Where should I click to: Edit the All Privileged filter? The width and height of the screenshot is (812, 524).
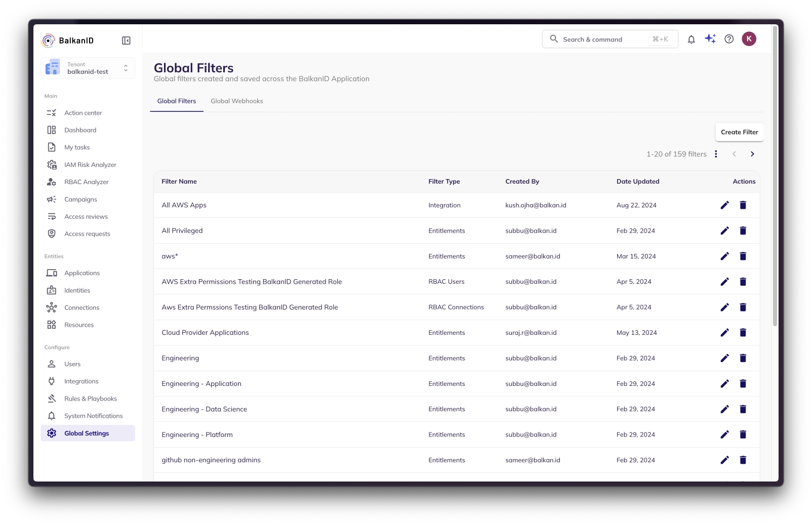point(725,231)
